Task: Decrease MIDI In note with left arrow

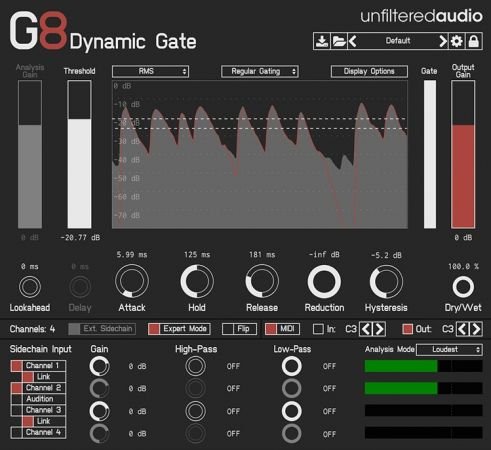Action: (366, 329)
